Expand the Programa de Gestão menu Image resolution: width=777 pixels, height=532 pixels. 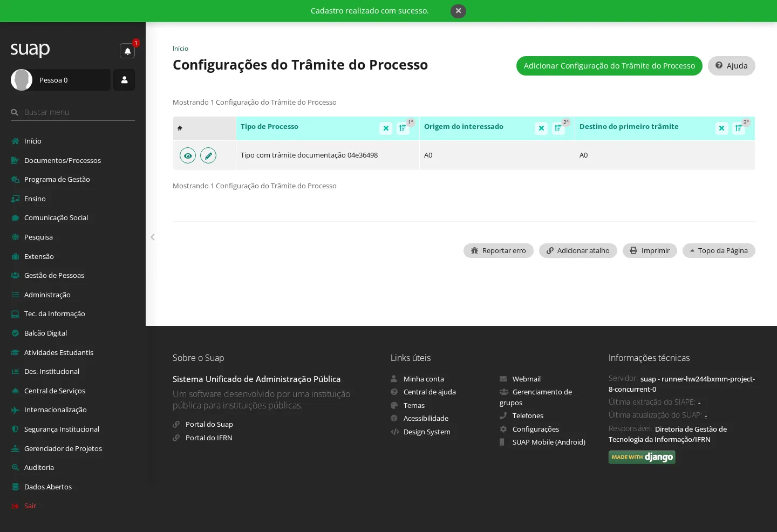(73, 179)
